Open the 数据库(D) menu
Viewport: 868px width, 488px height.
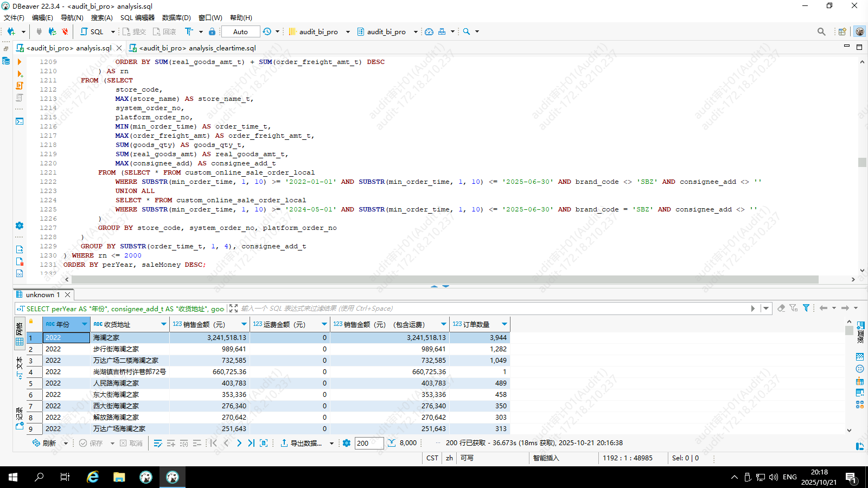176,17
